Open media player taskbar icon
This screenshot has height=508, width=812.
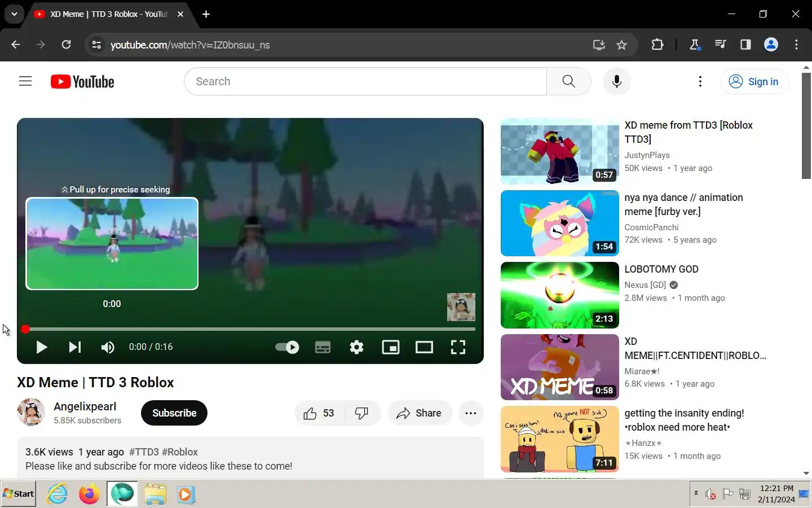pos(186,494)
